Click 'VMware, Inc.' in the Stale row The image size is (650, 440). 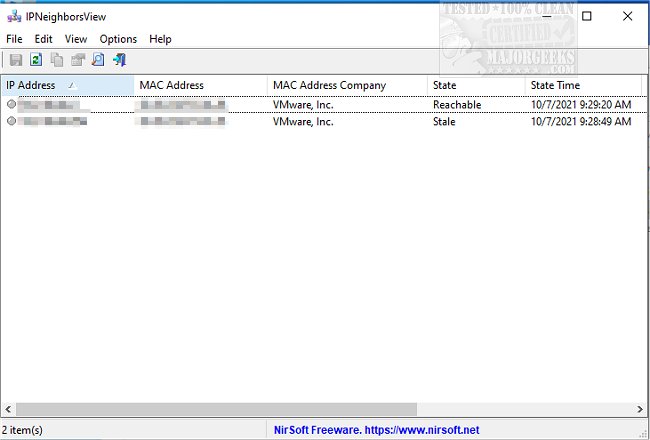click(303, 122)
